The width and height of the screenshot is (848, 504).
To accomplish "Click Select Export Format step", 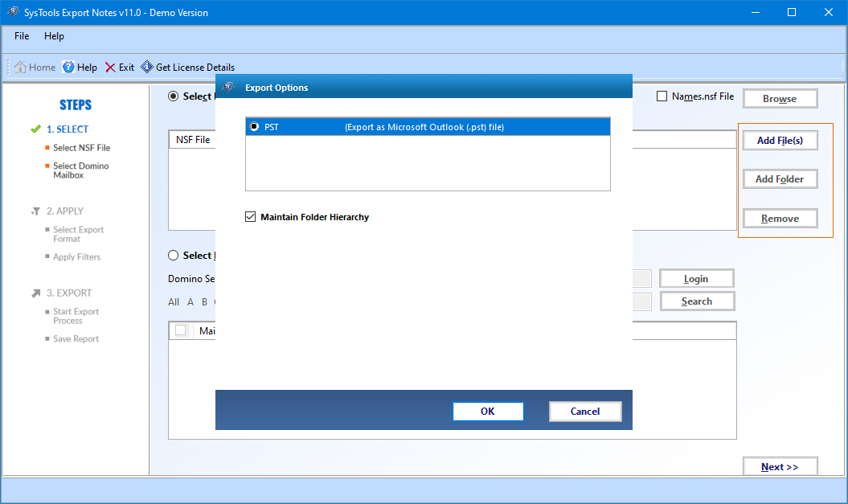I will click(79, 234).
